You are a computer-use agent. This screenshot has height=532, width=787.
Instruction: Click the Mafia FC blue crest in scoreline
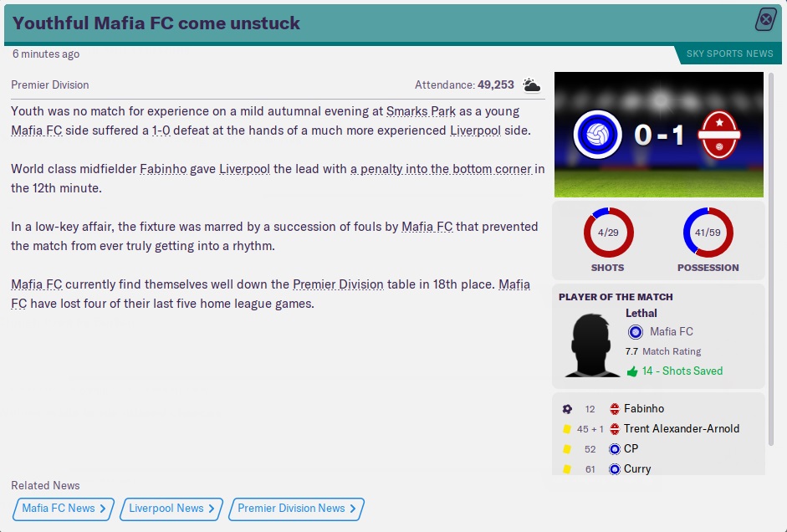(595, 135)
